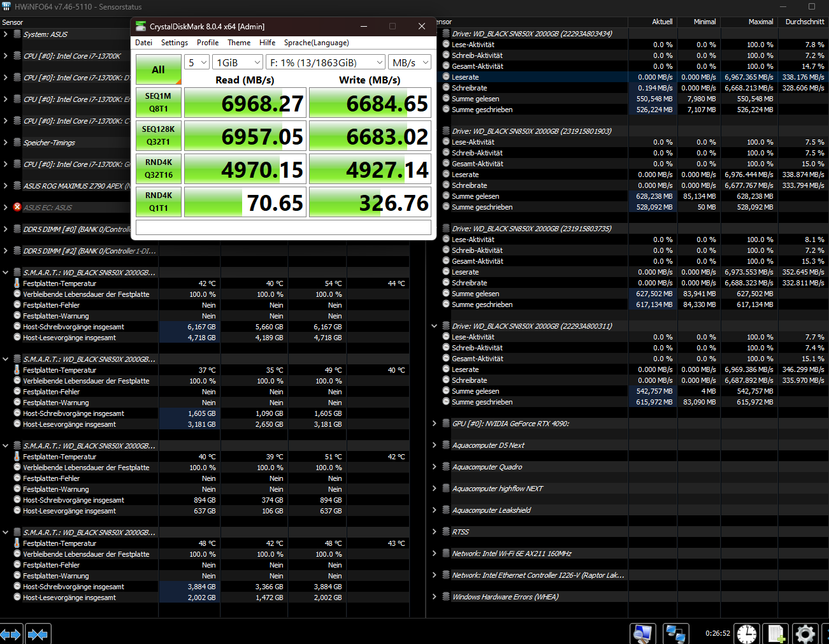Click the thermometer icon in the 37 °C Festplatten-Temperatur row

17,370
